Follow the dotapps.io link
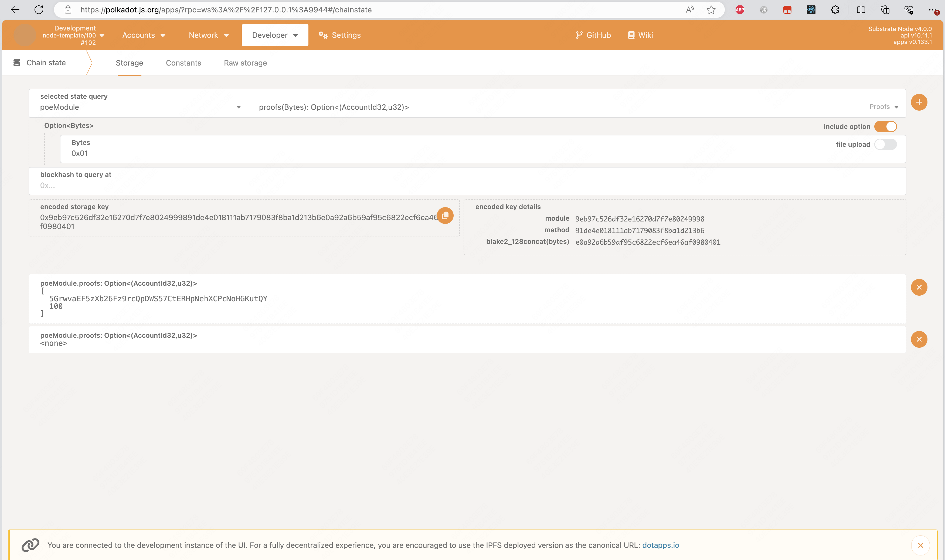Image resolution: width=945 pixels, height=560 pixels. pyautogui.click(x=660, y=545)
